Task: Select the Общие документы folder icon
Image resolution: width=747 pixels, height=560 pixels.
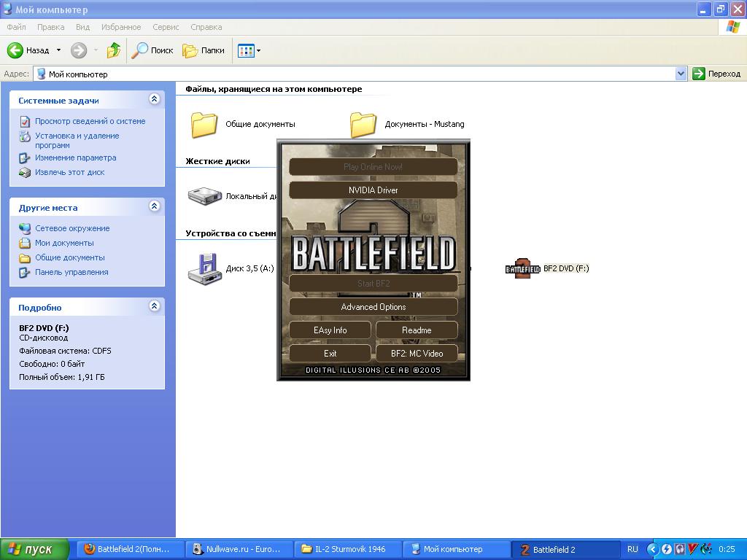Action: (204, 125)
